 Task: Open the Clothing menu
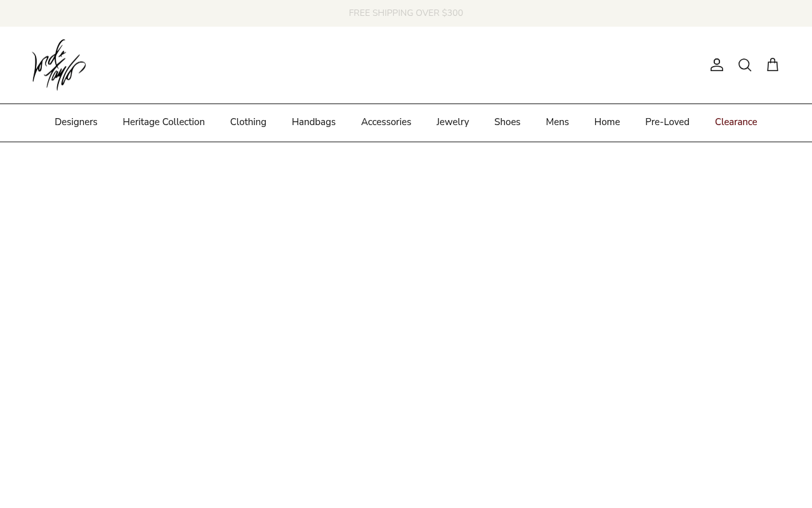click(248, 122)
